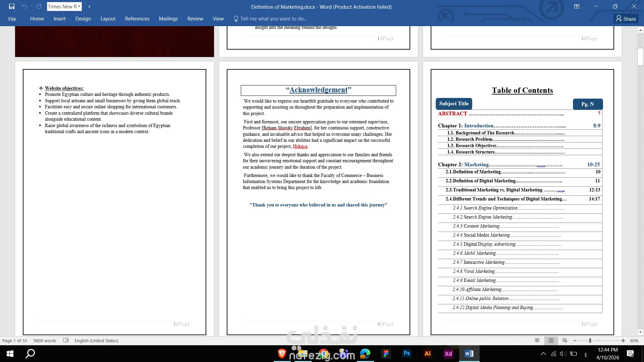Open Figma from taskbar

coord(386,353)
